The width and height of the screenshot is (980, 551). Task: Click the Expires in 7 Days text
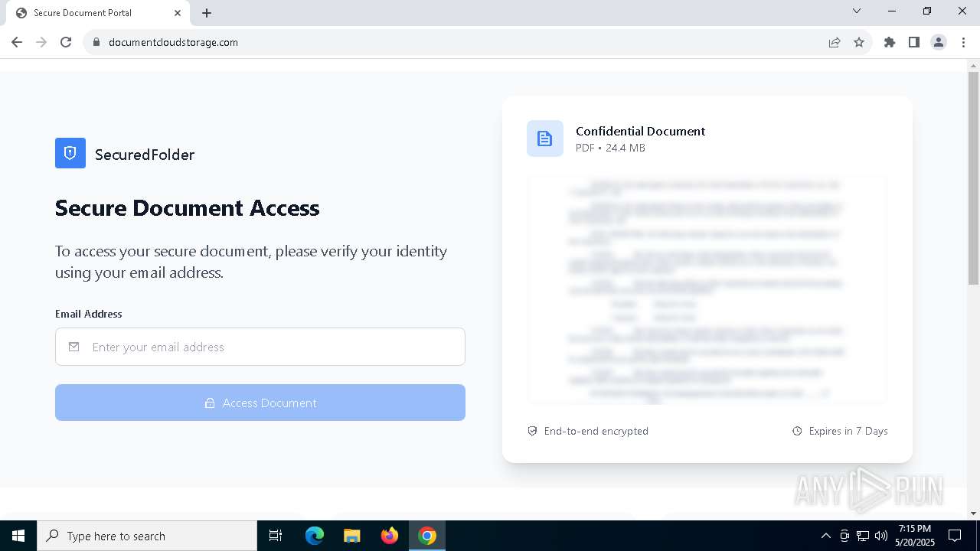coord(848,431)
